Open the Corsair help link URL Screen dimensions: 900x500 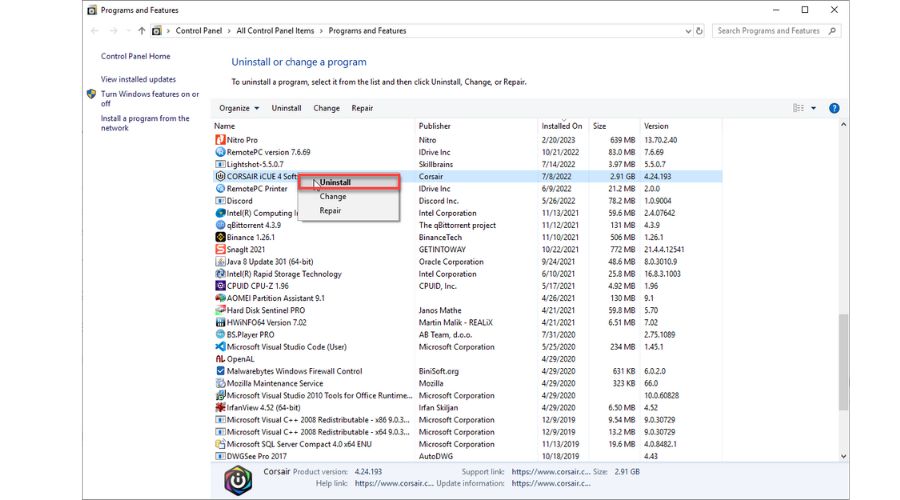[394, 483]
